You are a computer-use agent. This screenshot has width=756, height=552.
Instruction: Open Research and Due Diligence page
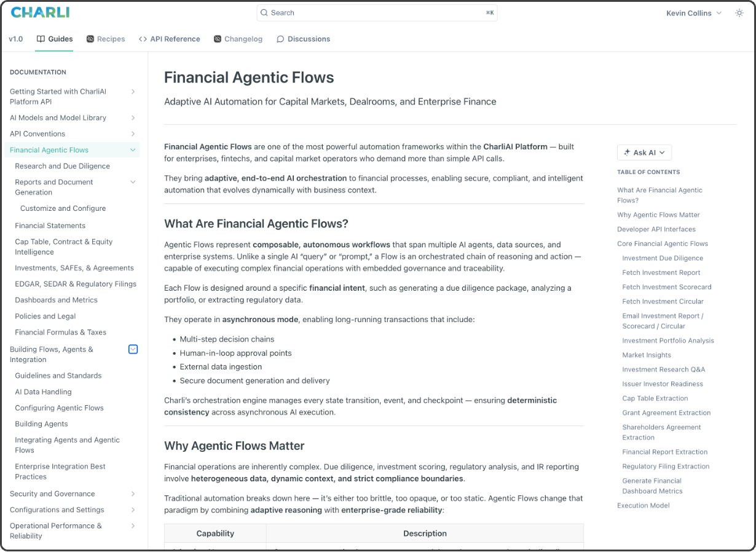click(62, 166)
